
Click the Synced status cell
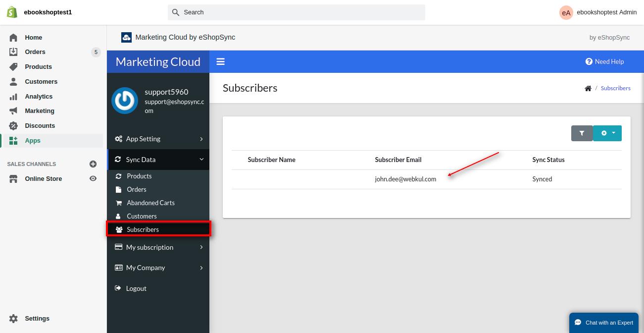coord(542,179)
